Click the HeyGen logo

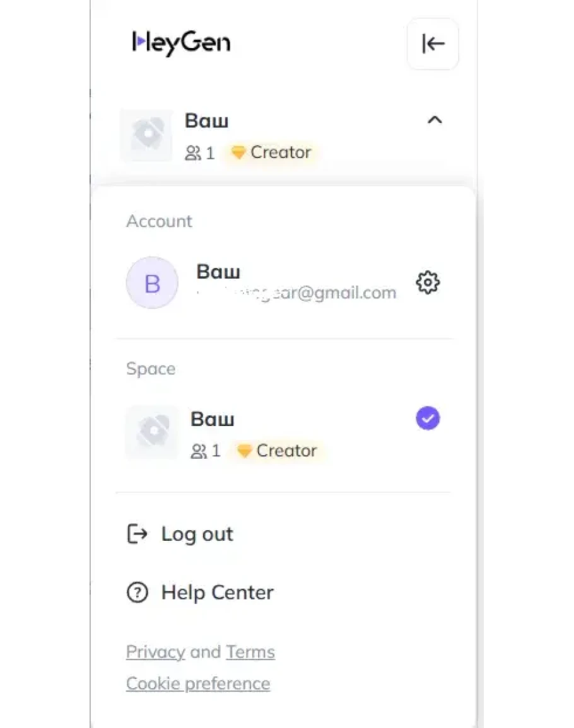pos(181,43)
